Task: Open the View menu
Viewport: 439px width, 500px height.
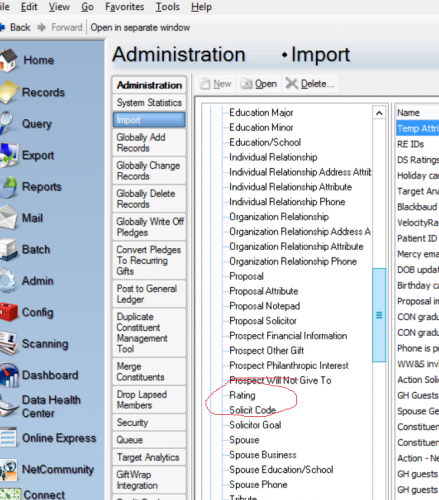Action: click(x=59, y=7)
